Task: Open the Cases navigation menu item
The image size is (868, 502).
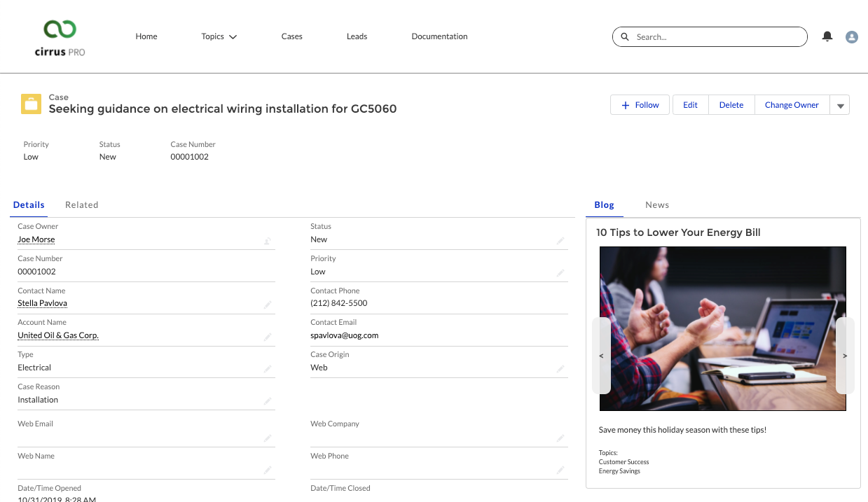Action: [291, 36]
